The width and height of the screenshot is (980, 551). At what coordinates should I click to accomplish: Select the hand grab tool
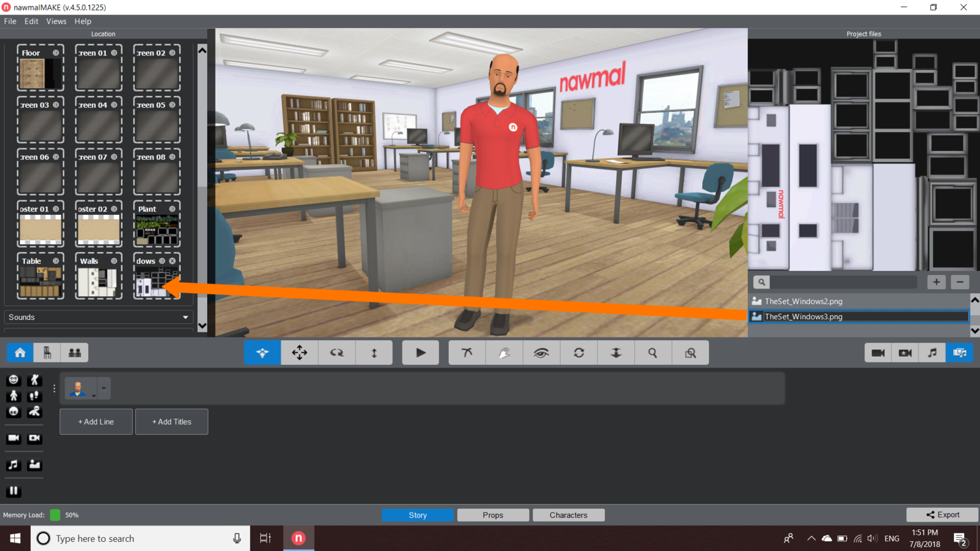[504, 353]
